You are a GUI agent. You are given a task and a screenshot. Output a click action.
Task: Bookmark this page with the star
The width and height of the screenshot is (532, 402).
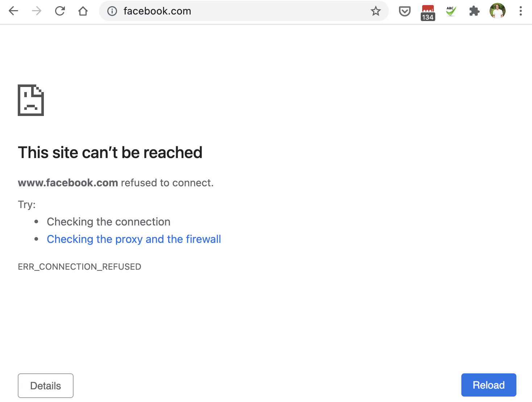tap(376, 11)
